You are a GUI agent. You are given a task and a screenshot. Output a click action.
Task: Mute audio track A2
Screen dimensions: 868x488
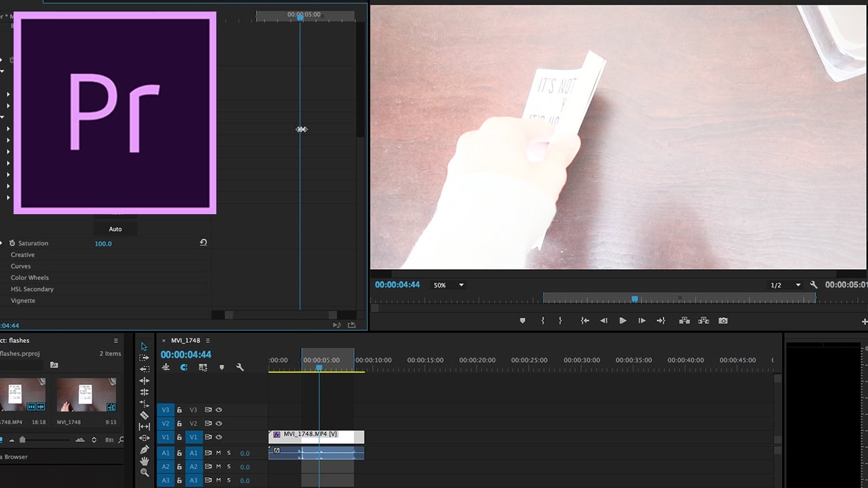[x=218, y=466]
